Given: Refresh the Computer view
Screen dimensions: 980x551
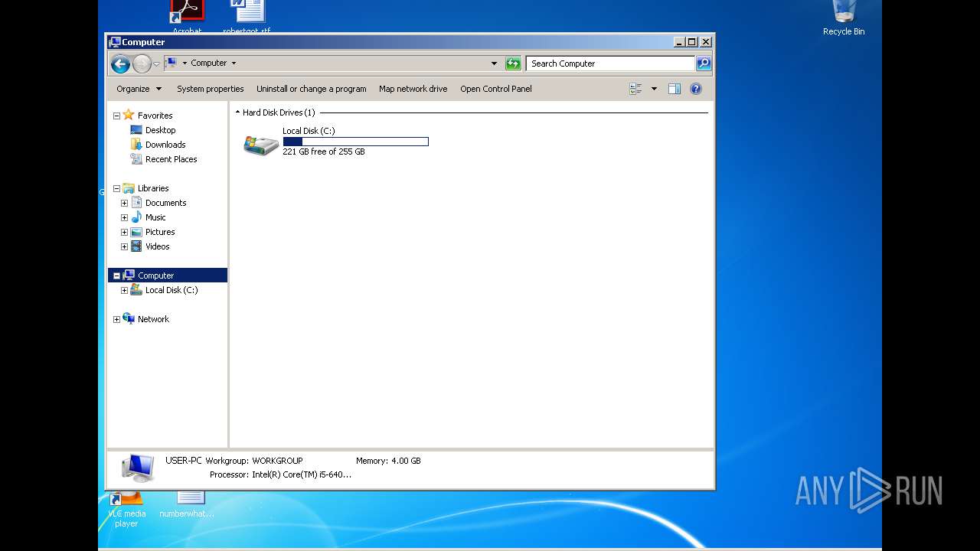Looking at the screenshot, I should click(513, 64).
